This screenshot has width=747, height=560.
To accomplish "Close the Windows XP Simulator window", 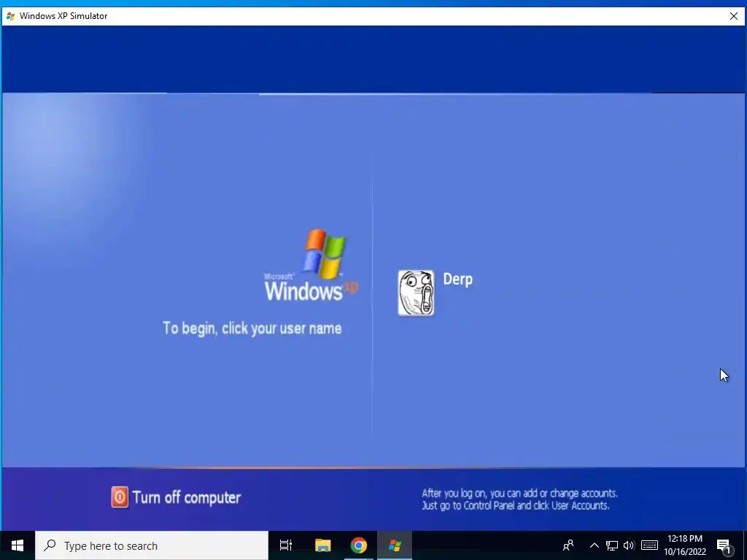I will pyautogui.click(x=734, y=16).
